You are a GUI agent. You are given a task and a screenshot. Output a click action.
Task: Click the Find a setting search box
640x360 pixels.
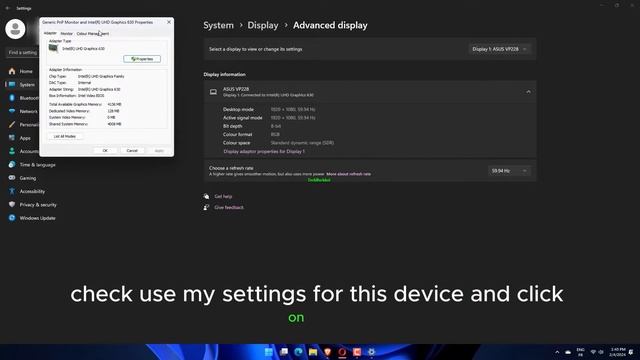tap(23, 52)
